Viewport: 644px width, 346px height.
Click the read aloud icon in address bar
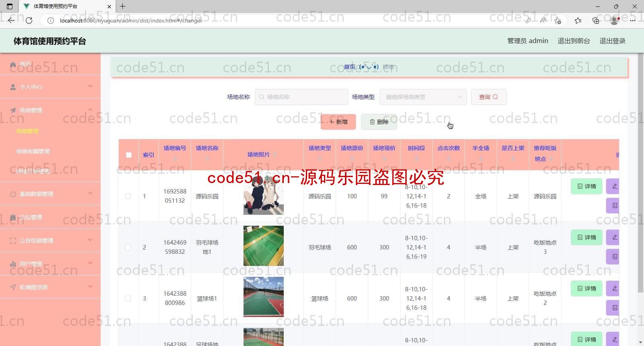(x=543, y=21)
